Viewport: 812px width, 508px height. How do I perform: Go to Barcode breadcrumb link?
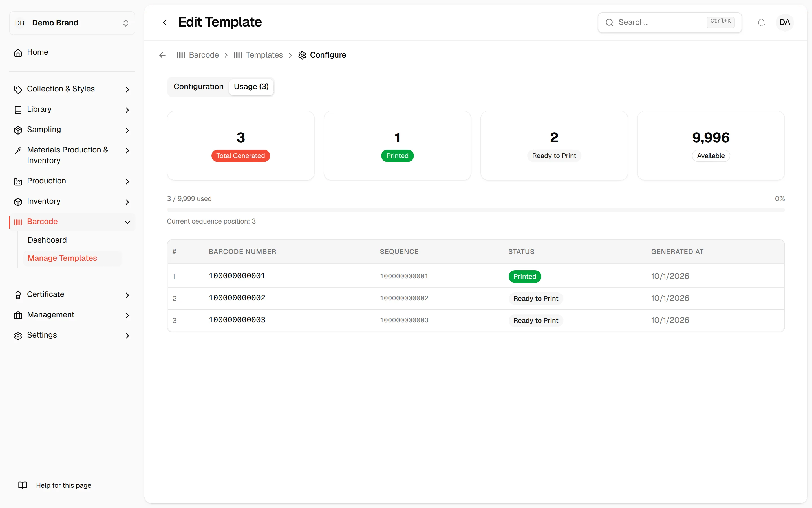[198, 55]
